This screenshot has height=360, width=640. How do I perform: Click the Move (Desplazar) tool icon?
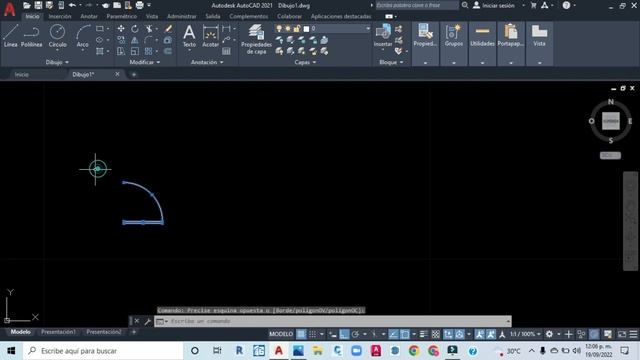121,29
